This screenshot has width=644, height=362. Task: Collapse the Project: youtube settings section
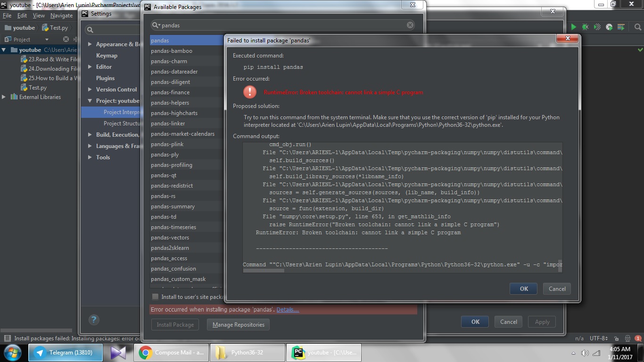tap(90, 100)
